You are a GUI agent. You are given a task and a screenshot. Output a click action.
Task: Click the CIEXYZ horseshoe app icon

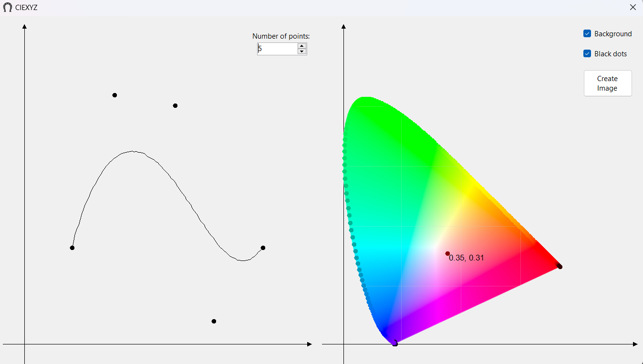pos(8,7)
